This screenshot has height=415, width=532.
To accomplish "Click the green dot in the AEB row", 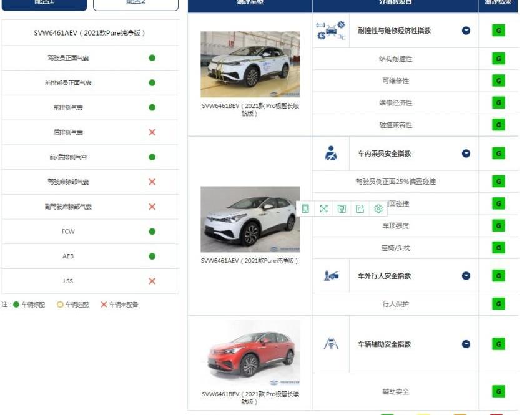I will tap(152, 256).
